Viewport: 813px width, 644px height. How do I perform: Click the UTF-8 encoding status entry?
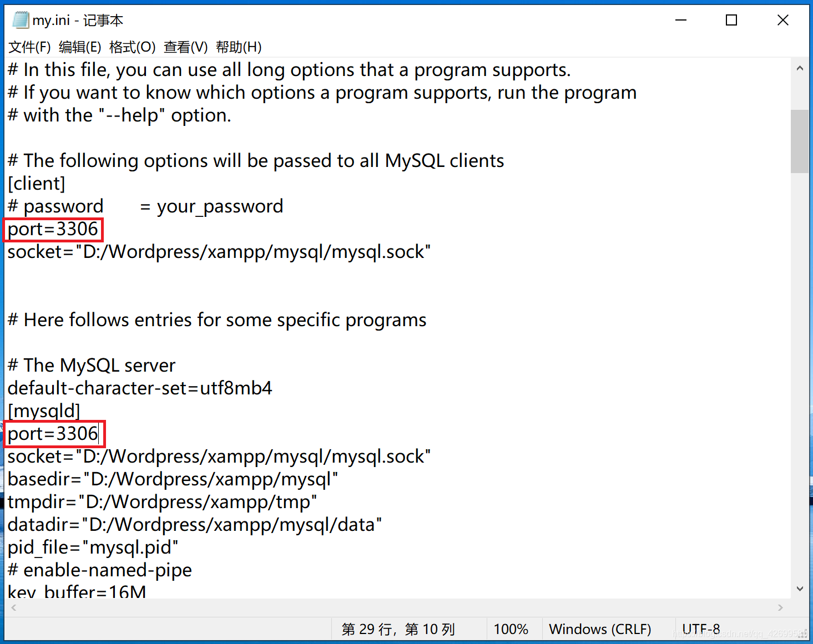pos(701,630)
